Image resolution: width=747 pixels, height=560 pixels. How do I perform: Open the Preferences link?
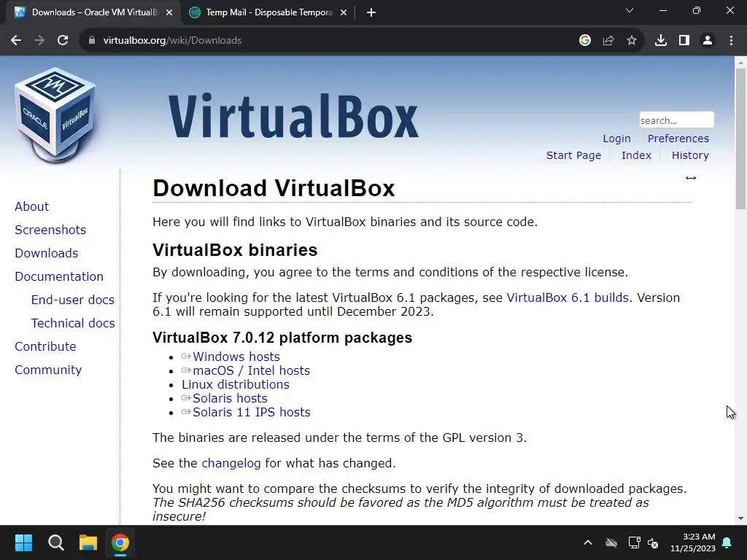(x=678, y=139)
